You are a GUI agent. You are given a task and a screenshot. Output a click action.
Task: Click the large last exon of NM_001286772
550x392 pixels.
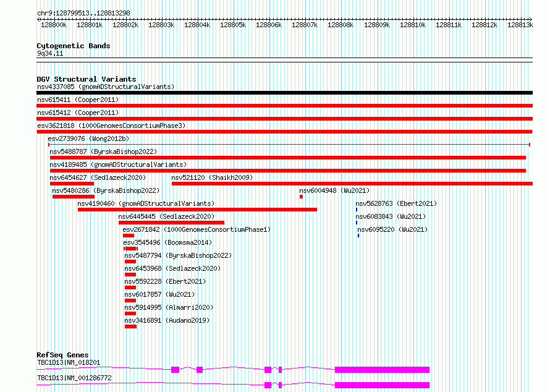pyautogui.click(x=383, y=385)
